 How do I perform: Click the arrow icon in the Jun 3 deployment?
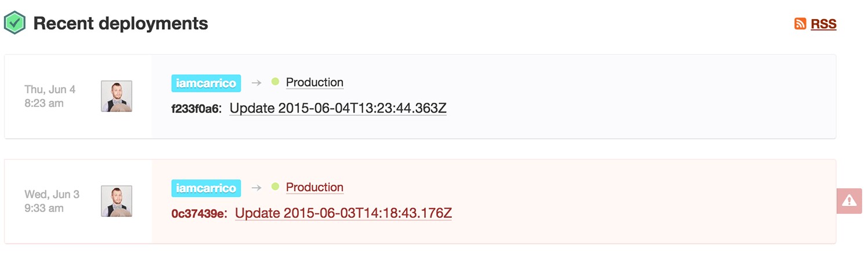[256, 188]
